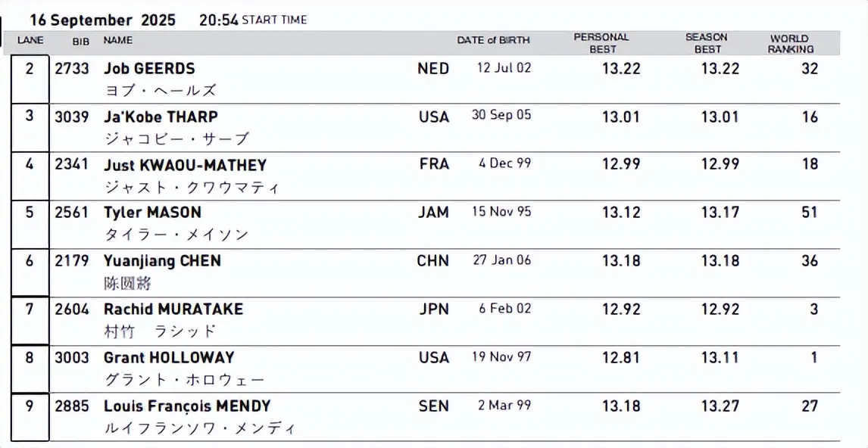
Task: Click Holloway's 12.81 personal best
Action: (x=621, y=357)
